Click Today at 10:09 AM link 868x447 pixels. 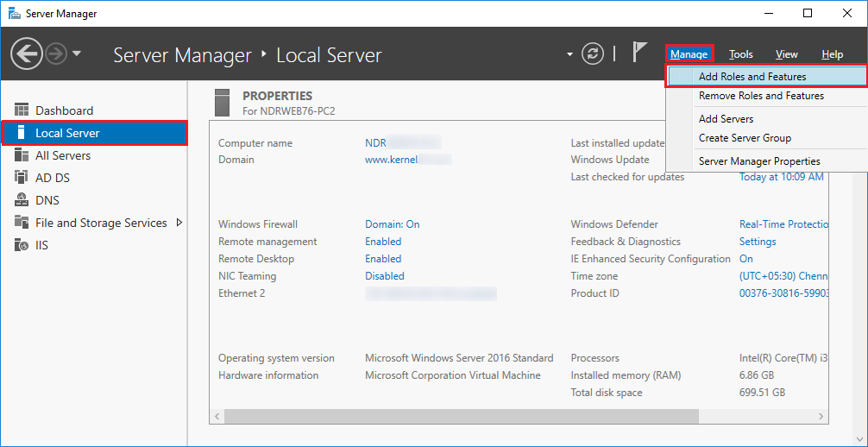(x=782, y=177)
